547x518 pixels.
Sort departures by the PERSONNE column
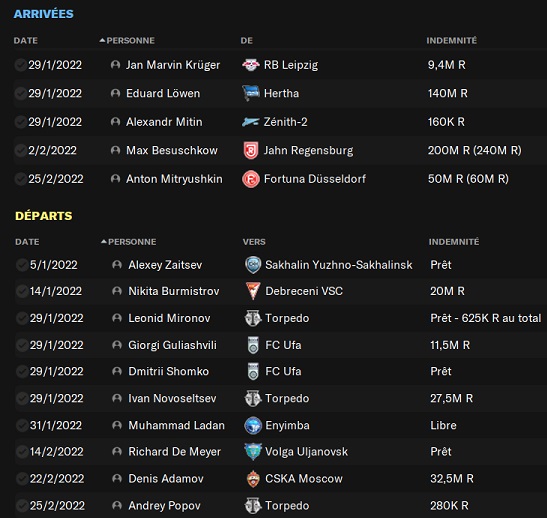coord(132,242)
